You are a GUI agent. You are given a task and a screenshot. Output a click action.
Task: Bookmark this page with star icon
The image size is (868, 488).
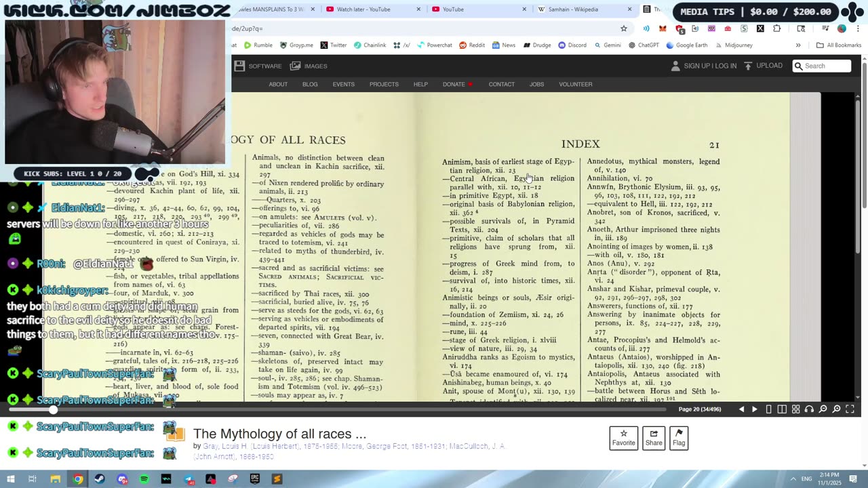pos(623,28)
